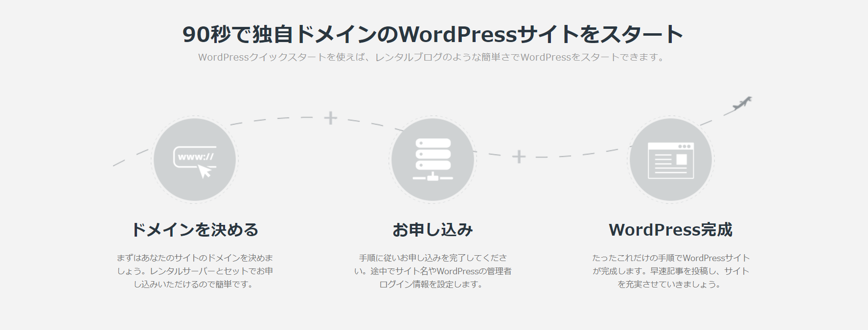Image resolution: width=868 pixels, height=330 pixels.
Task: Click the www domain address icon circle
Action: (195, 159)
